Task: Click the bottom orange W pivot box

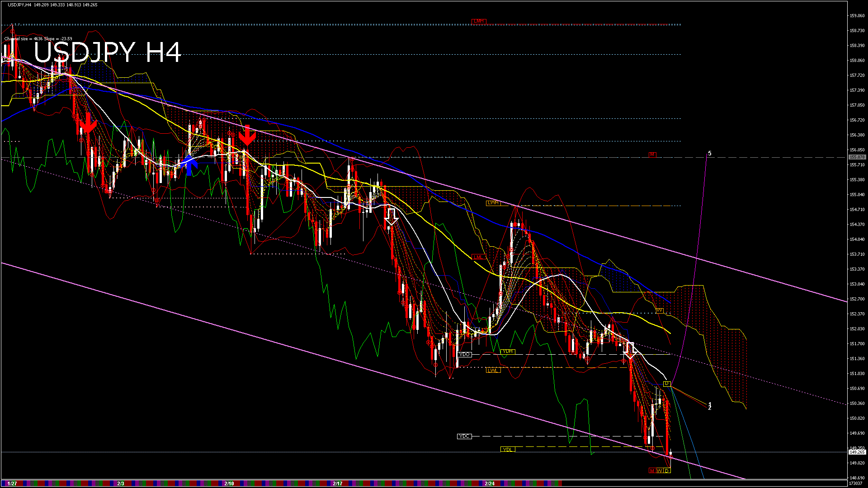Action: pos(659,471)
